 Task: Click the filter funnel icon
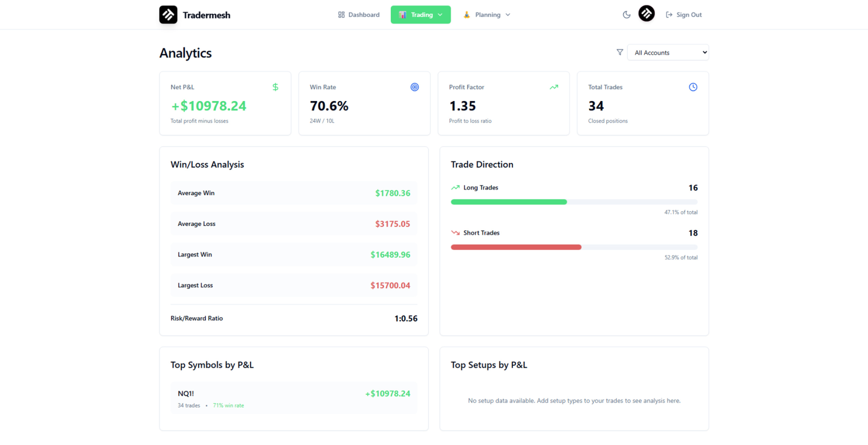click(619, 52)
